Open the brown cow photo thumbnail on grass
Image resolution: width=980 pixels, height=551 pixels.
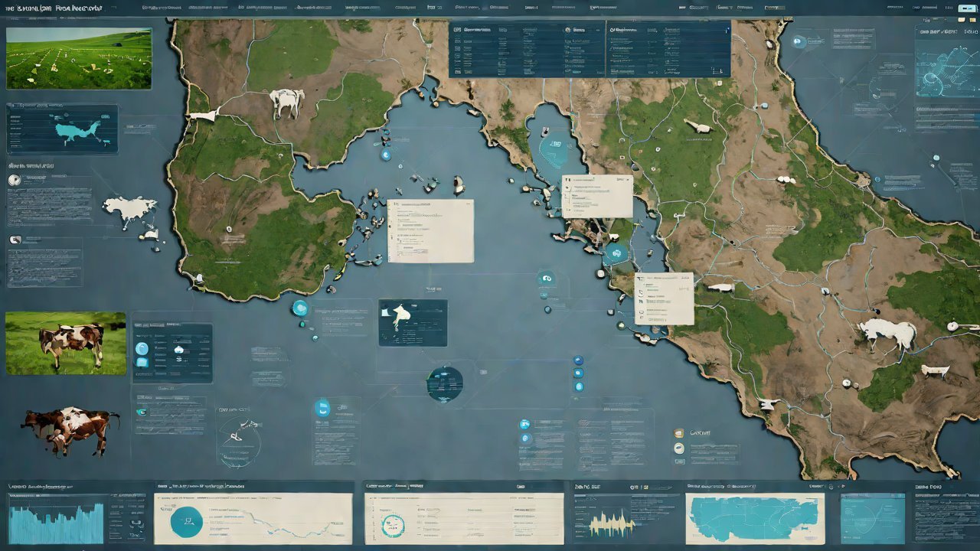coord(66,343)
